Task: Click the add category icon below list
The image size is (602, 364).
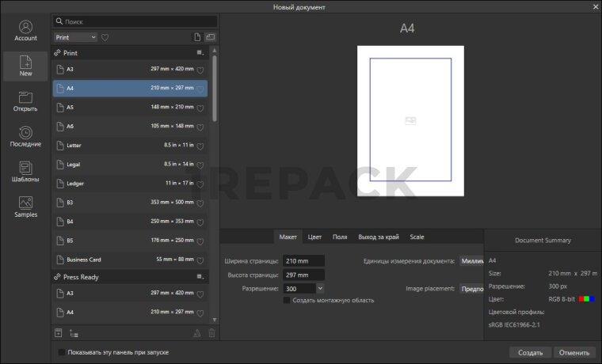Action: 74,333
